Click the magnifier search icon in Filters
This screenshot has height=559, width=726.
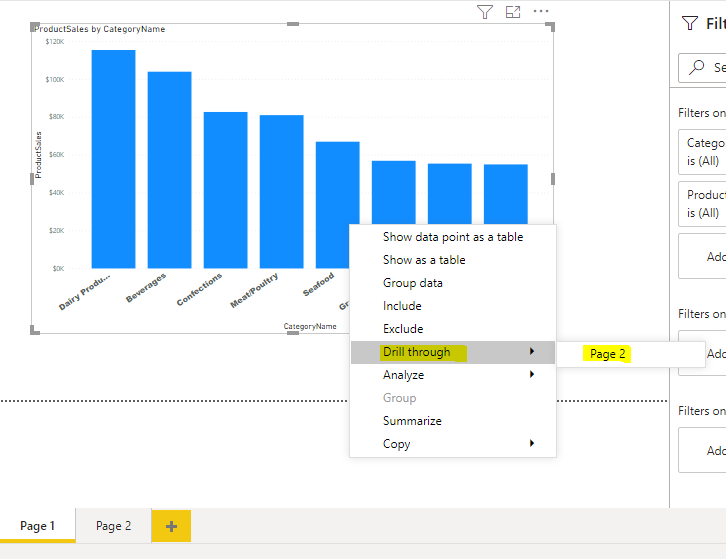pyautogui.click(x=696, y=67)
